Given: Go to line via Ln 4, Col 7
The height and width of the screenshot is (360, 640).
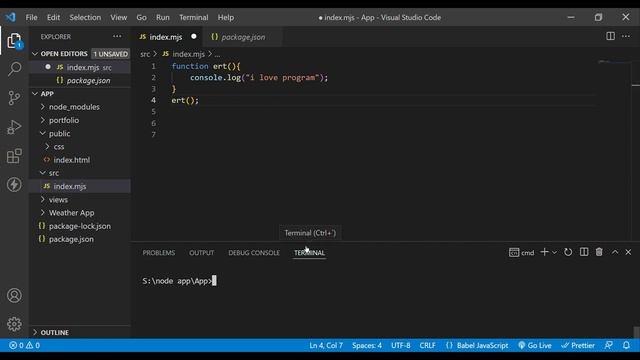Looking at the screenshot, I should tap(326, 345).
